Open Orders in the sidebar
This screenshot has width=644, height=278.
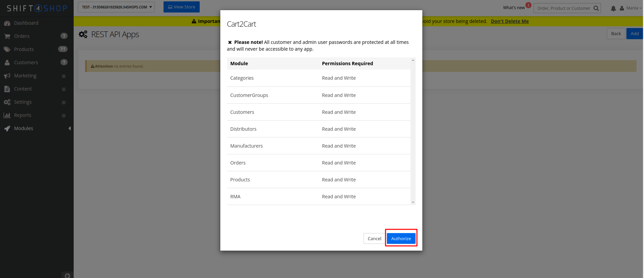coord(22,36)
